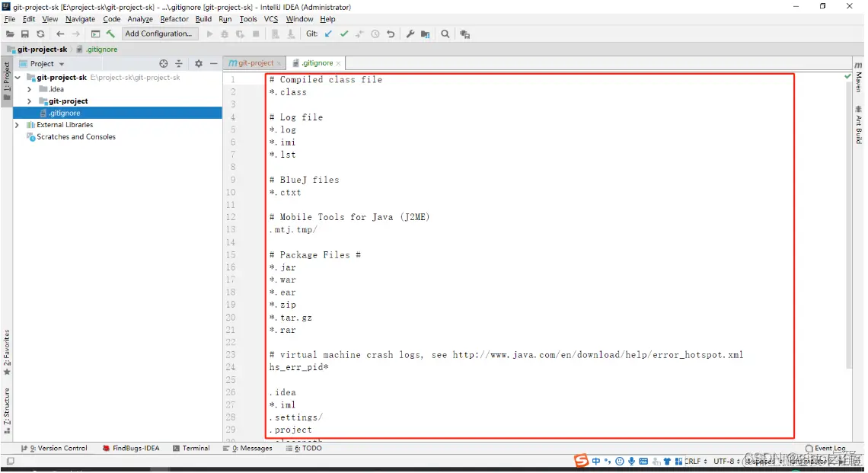
Task: Click editor line containing hs_err_pid*
Action: point(299,367)
